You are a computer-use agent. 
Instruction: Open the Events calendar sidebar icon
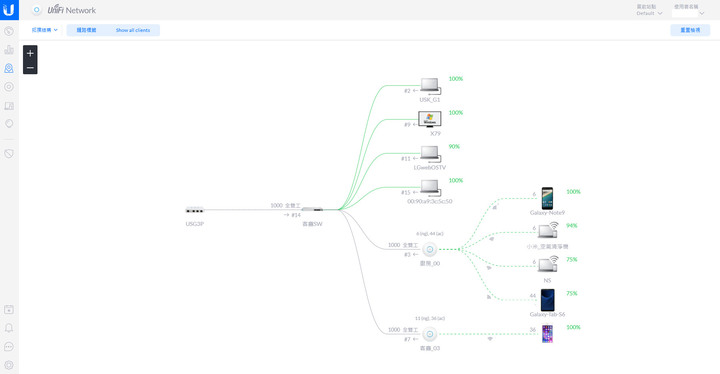point(9,310)
